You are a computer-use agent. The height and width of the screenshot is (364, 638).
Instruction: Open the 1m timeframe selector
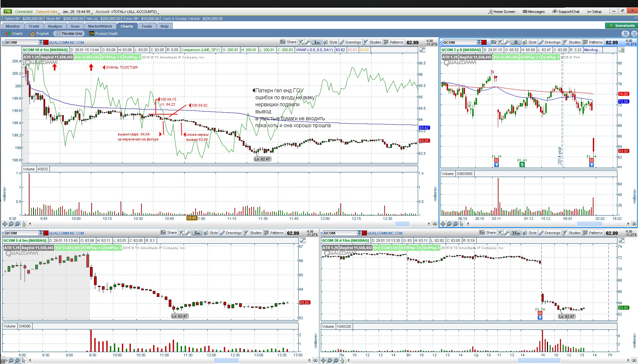pos(317,42)
